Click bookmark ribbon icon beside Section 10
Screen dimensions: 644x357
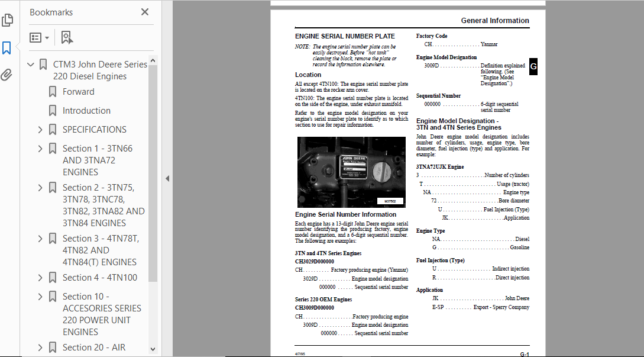point(53,297)
